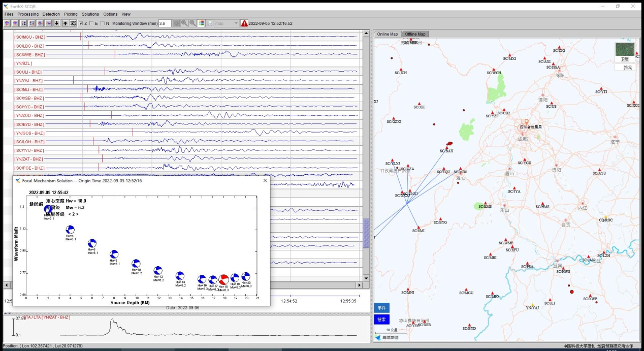Screen dimensions: 644x351
Task: Toggle the Z component checkbox
Action: [x=81, y=23]
